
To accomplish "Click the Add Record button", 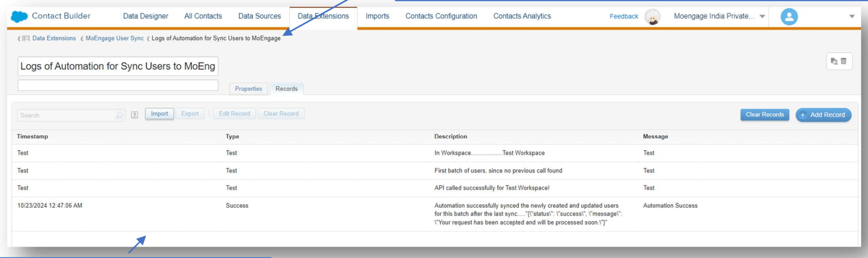I will coord(824,115).
